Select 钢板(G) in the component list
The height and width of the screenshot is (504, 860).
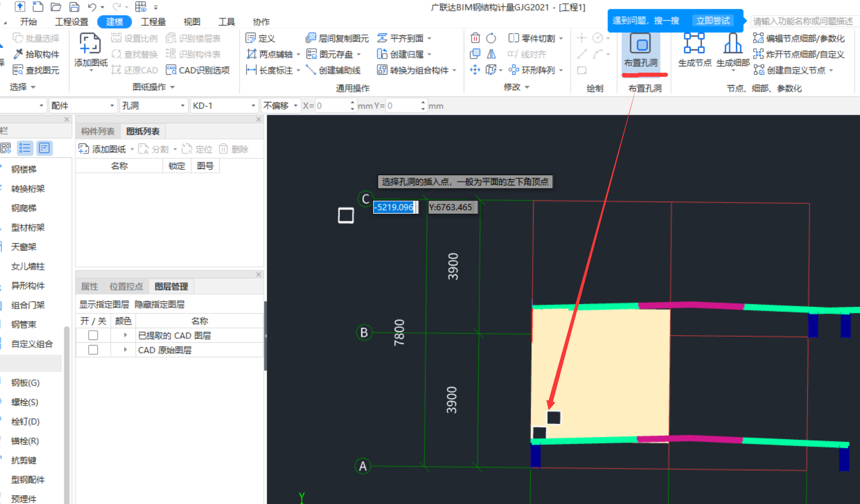pos(25,383)
